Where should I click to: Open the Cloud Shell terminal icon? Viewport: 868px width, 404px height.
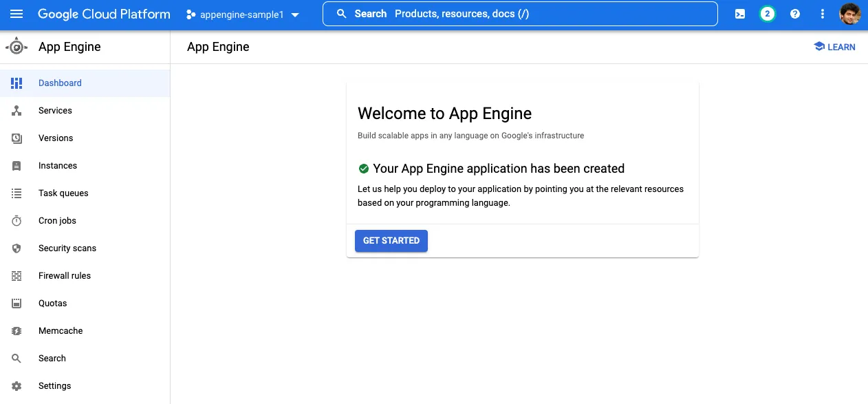coord(739,14)
